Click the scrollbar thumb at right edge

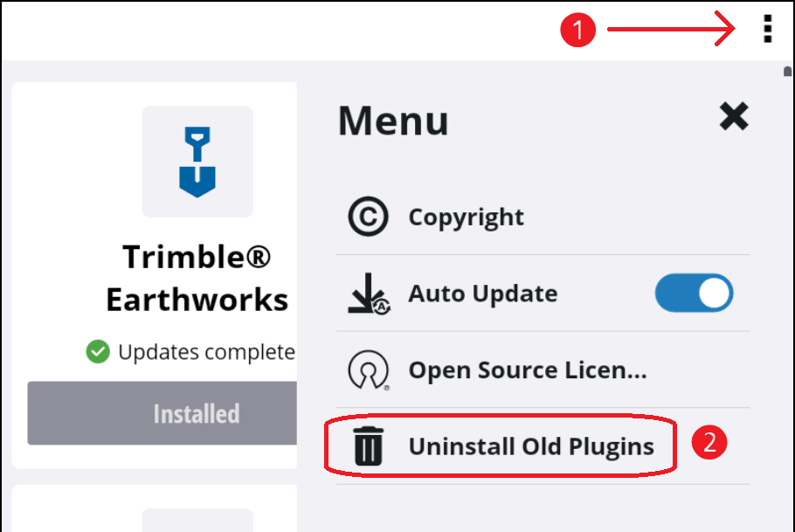coord(788,74)
